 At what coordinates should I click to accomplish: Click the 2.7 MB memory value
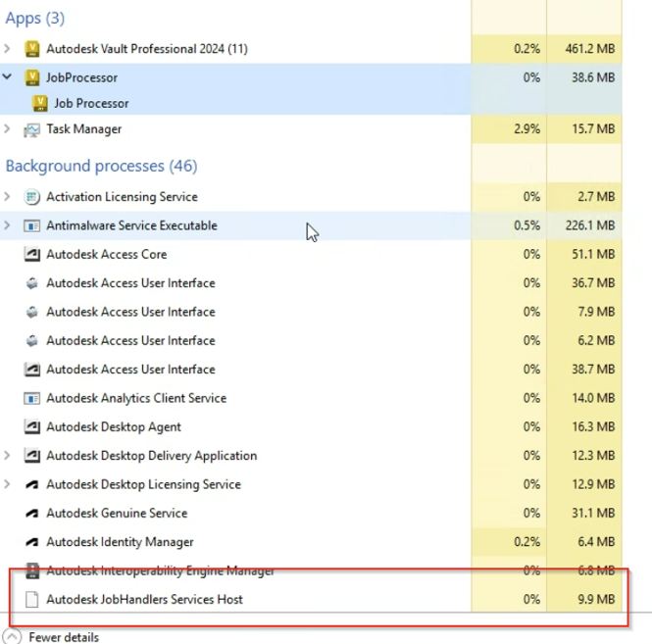pyautogui.click(x=596, y=197)
